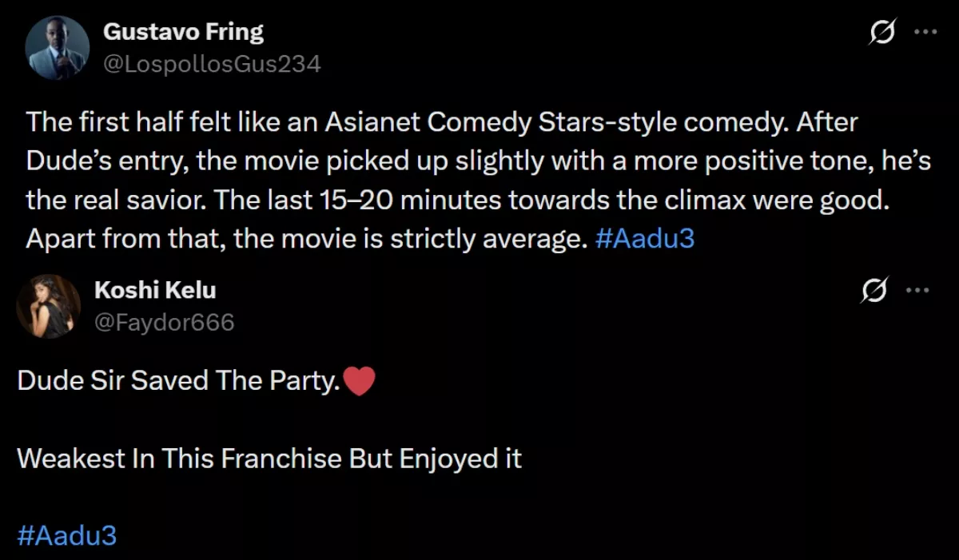Viewport: 959px width, 560px height.
Task: Open Koshi Kelu's profile via display name
Action: (x=155, y=290)
